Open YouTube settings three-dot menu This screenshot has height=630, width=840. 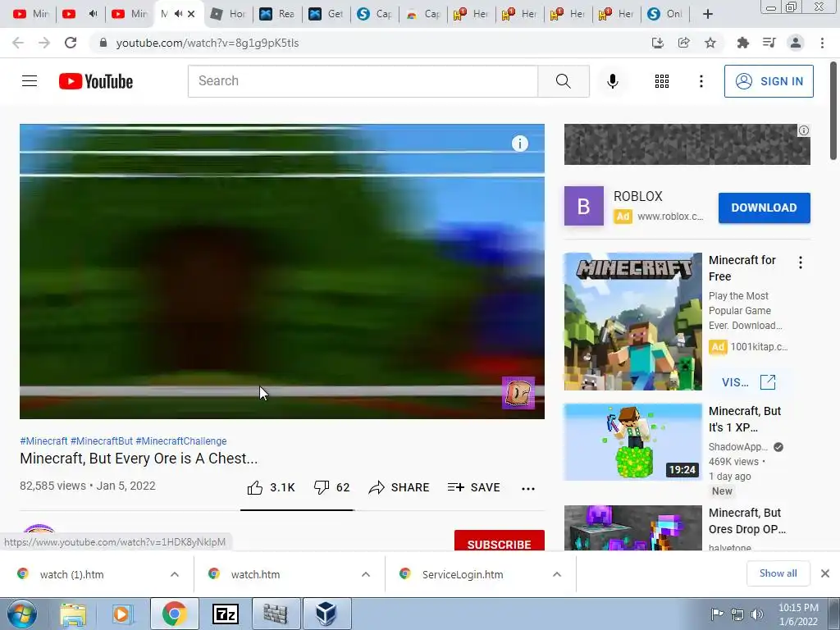pos(701,81)
